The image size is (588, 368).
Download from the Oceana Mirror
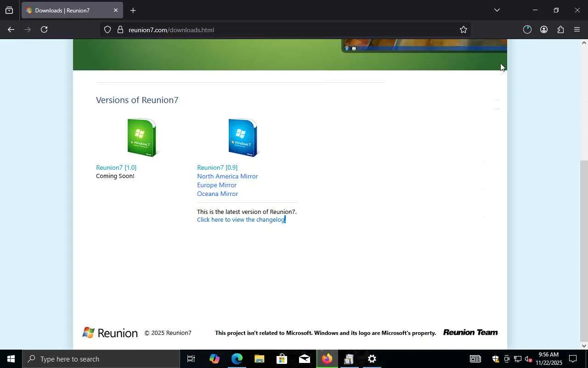(217, 194)
